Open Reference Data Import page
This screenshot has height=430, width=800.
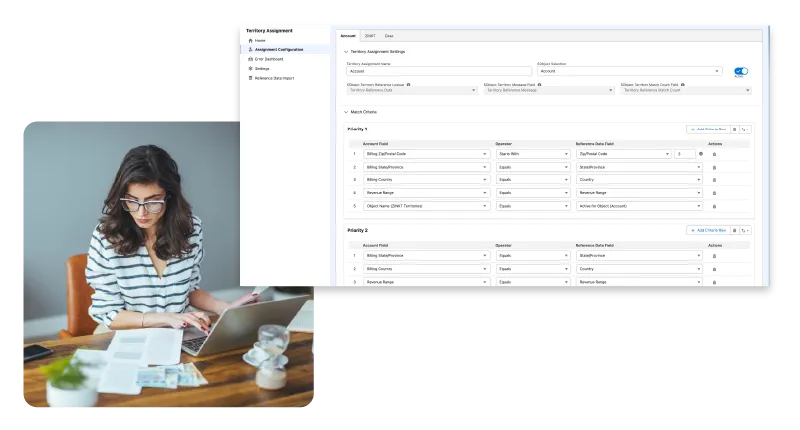274,78
